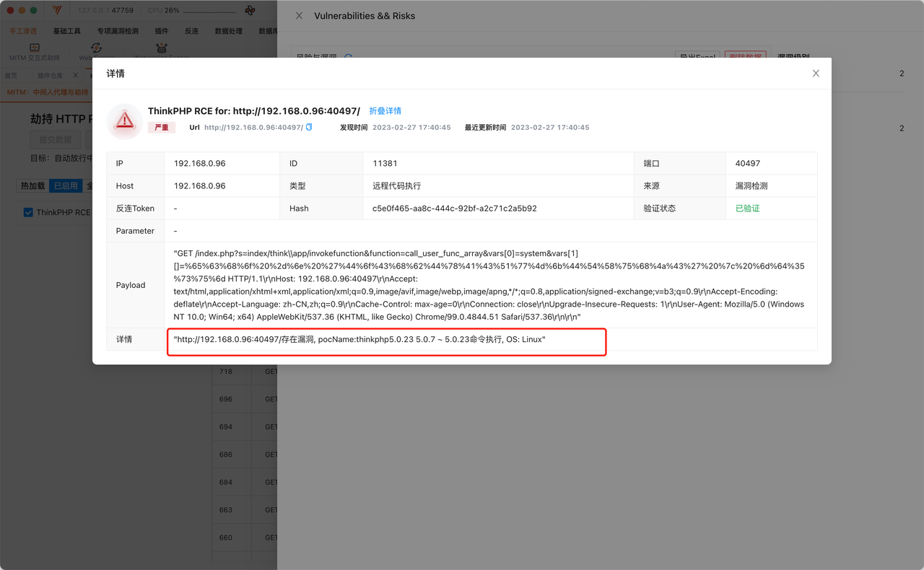Viewport: 924px width, 570px height.
Task: Click the 最近更新时间 timestamp value
Action: pos(550,127)
